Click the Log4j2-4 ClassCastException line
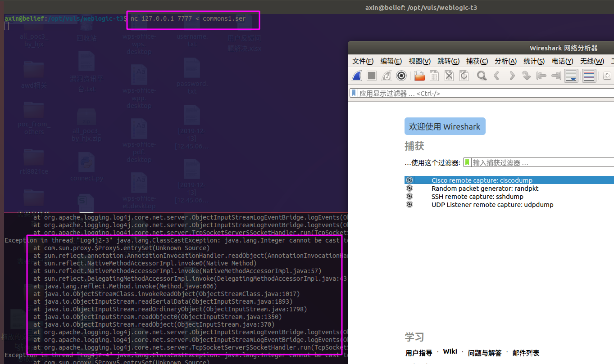This screenshot has height=364, width=614. (x=176, y=355)
